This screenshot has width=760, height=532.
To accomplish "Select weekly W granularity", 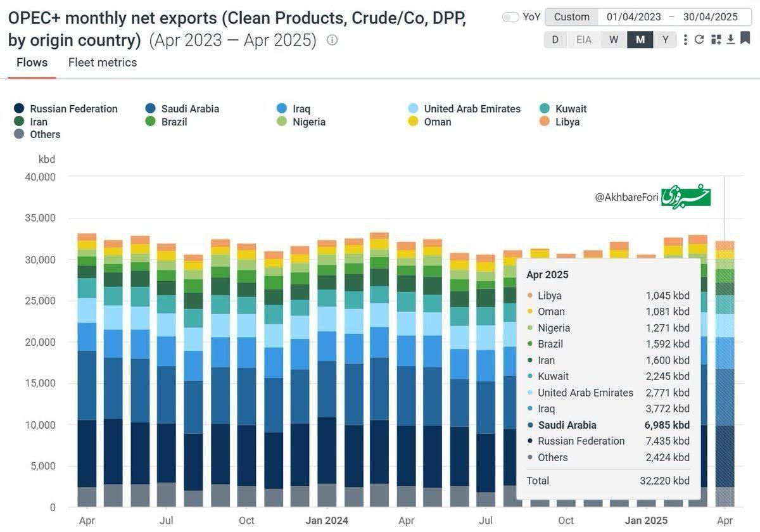I will coord(614,39).
